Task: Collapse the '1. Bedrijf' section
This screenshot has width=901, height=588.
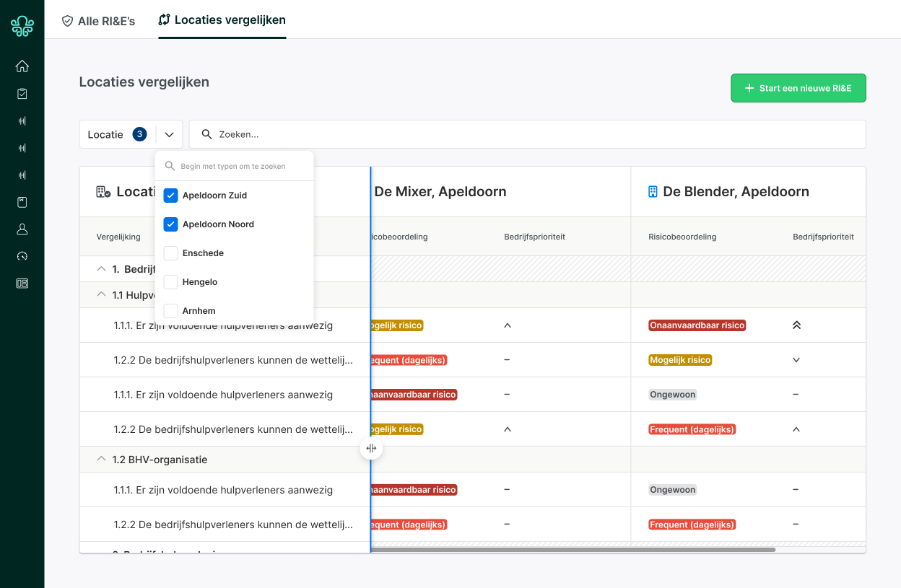Action: point(101,268)
